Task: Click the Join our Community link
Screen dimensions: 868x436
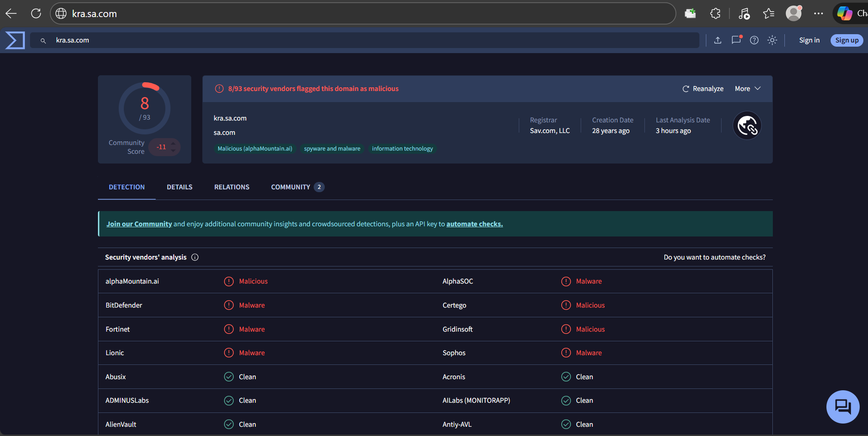Action: tap(139, 224)
